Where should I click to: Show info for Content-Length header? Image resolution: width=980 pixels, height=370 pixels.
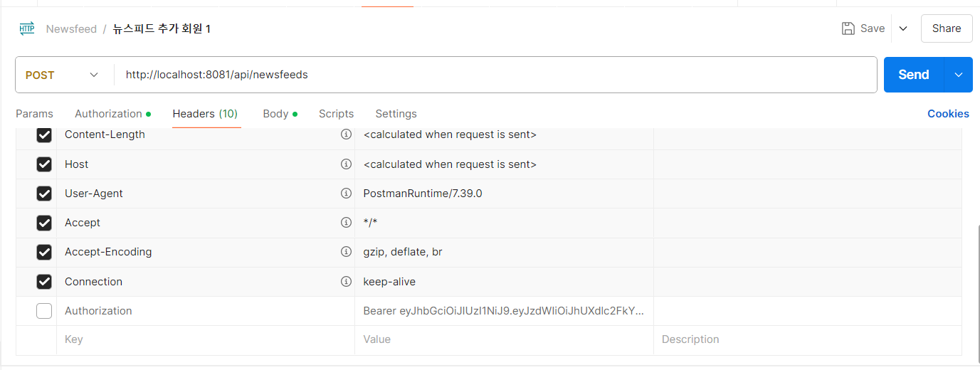click(346, 134)
